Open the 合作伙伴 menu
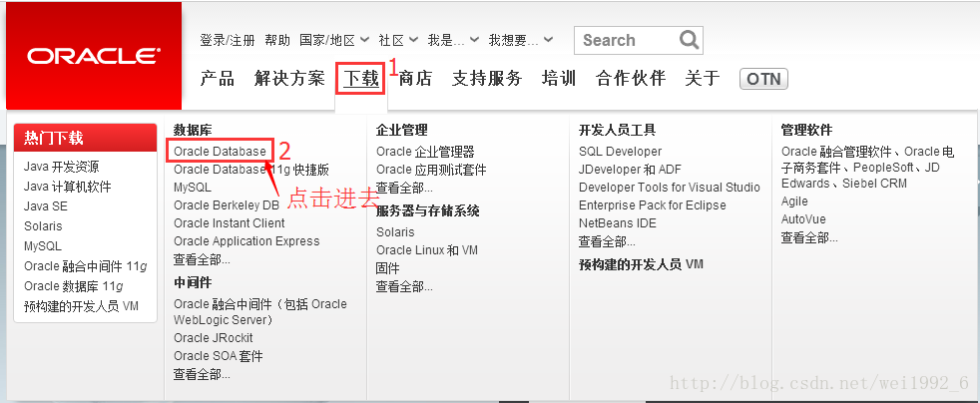The width and height of the screenshot is (980, 403). pos(631,79)
